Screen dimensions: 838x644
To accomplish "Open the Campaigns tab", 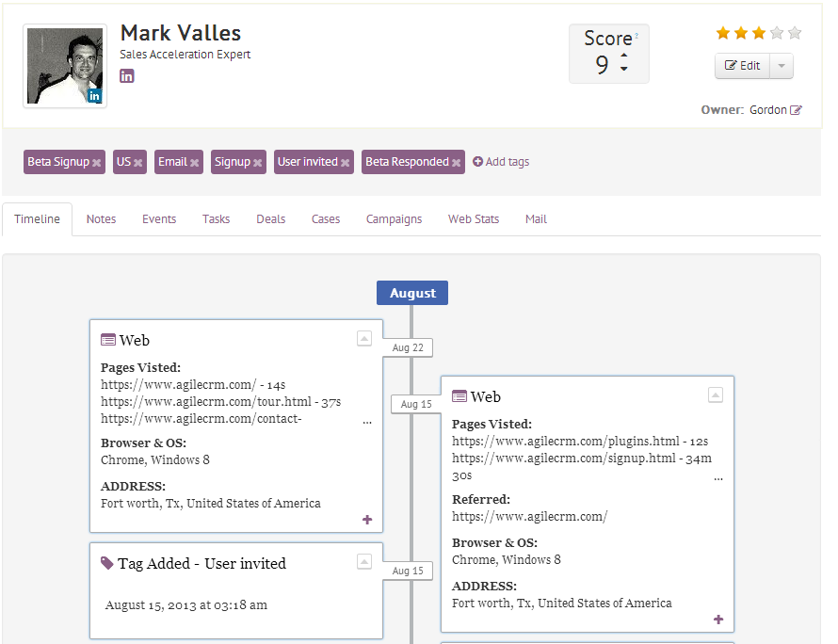I will (x=394, y=218).
